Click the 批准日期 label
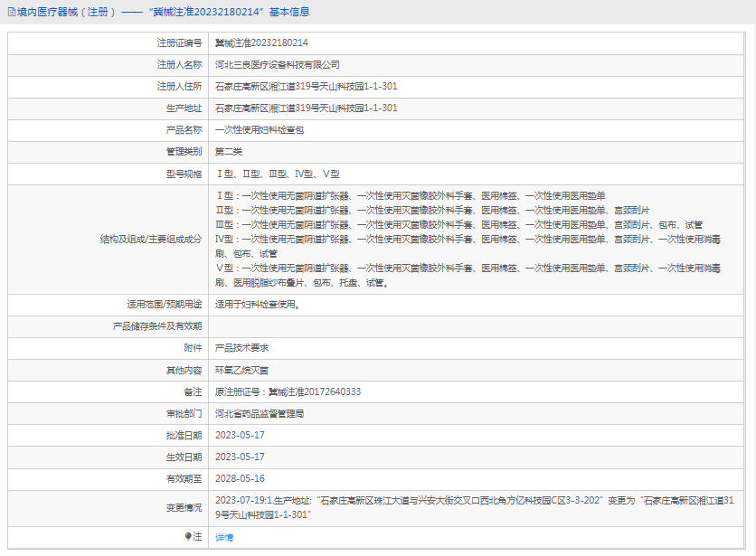Viewport: 756px width, 556px height. coord(184,436)
